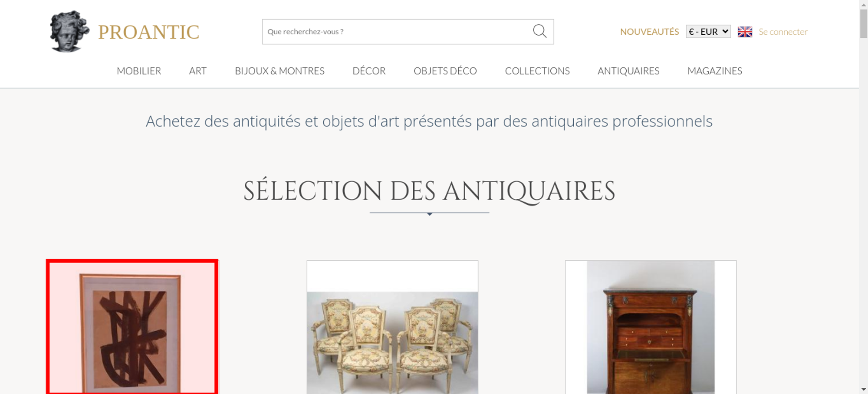Click the magnifying glass search icon

539,31
